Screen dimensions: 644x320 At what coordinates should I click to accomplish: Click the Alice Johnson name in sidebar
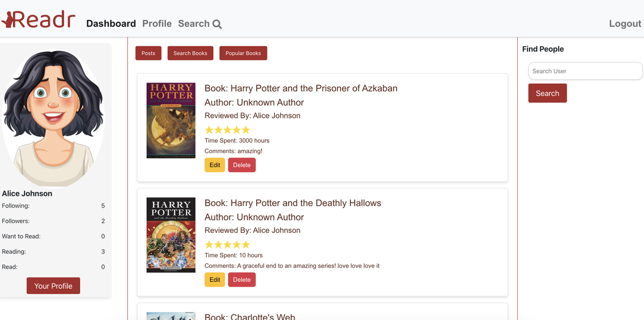click(27, 193)
